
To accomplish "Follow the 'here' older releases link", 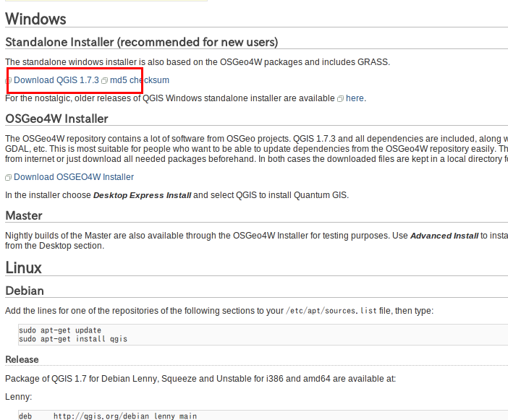I will pyautogui.click(x=355, y=98).
